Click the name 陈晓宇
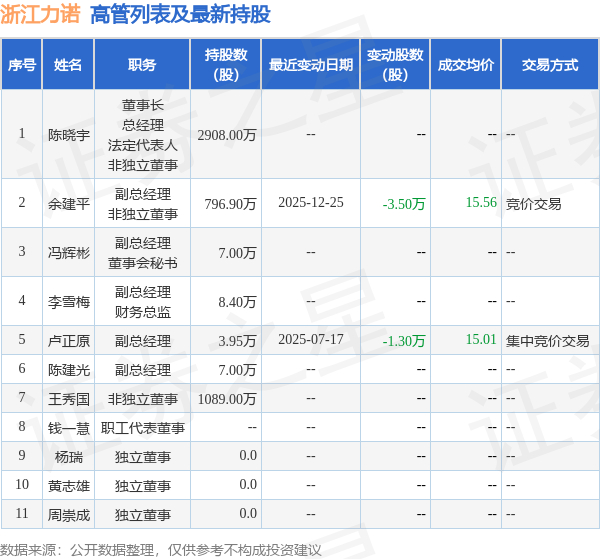 click(x=69, y=135)
